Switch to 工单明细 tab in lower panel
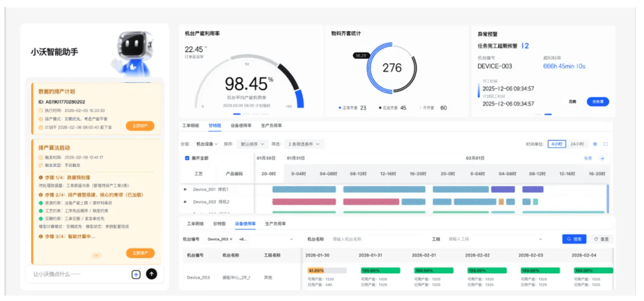The height and width of the screenshot is (301, 644). [x=195, y=224]
